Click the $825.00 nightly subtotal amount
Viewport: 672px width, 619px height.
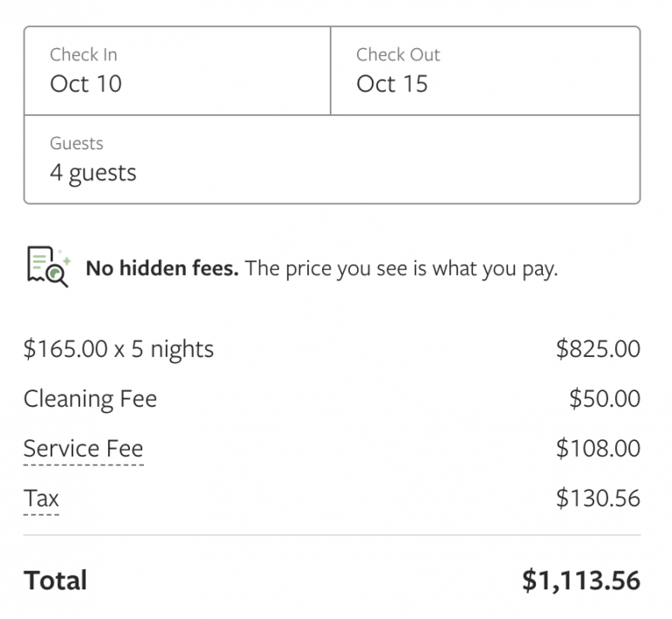tap(598, 349)
